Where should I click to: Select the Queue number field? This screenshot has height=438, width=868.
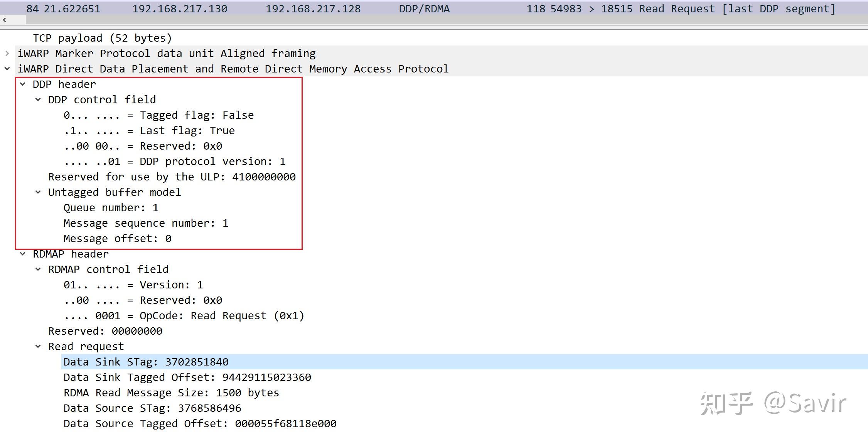pyautogui.click(x=111, y=208)
